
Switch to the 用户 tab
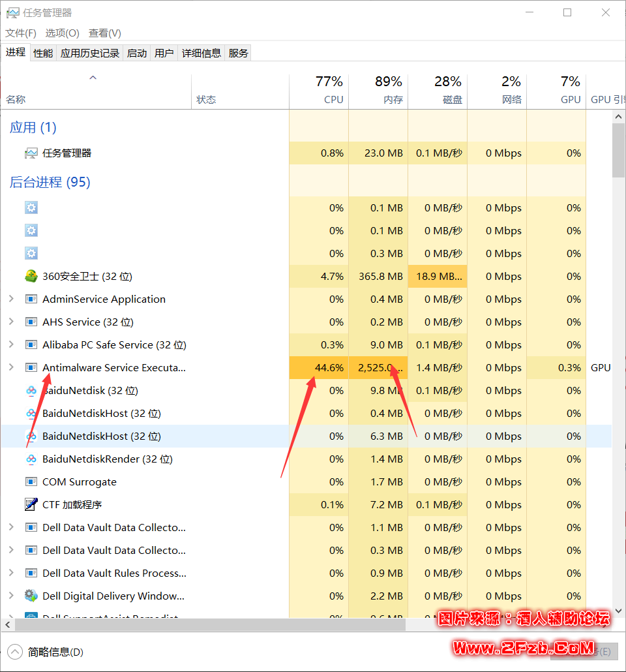click(164, 53)
